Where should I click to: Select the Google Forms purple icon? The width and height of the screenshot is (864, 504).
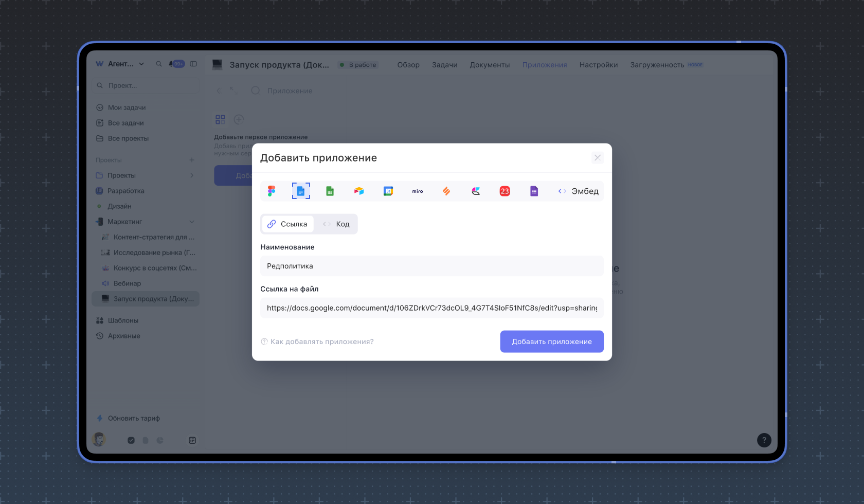tap(534, 191)
